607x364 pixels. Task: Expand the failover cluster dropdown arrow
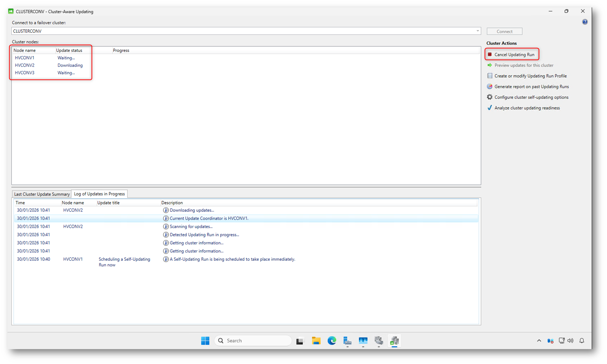[x=477, y=31]
